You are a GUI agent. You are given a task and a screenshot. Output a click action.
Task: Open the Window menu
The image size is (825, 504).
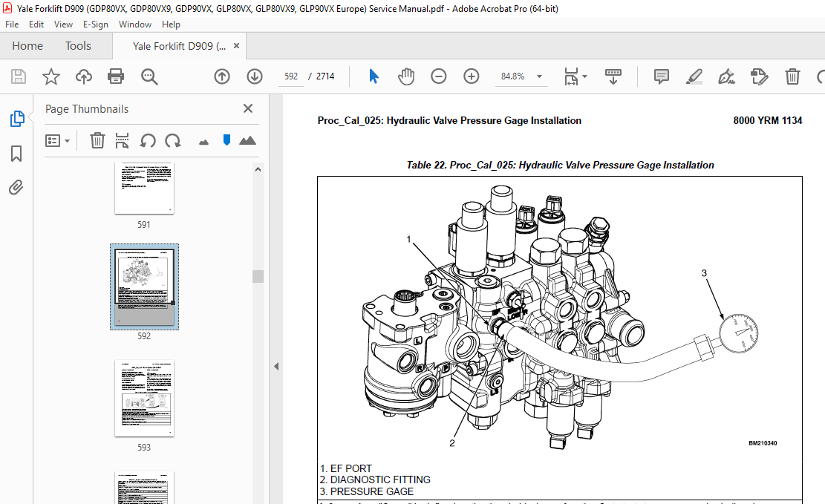point(134,24)
